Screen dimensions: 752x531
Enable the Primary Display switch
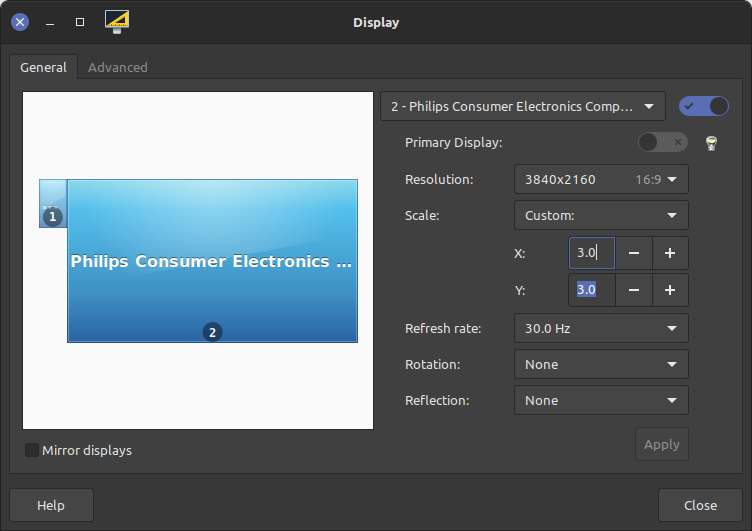click(x=662, y=142)
